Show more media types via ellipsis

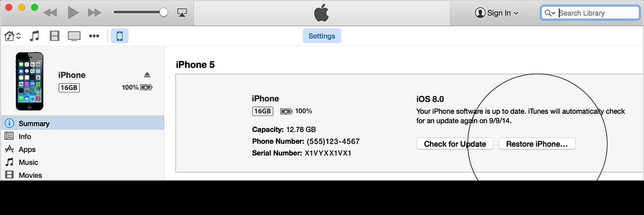point(94,36)
